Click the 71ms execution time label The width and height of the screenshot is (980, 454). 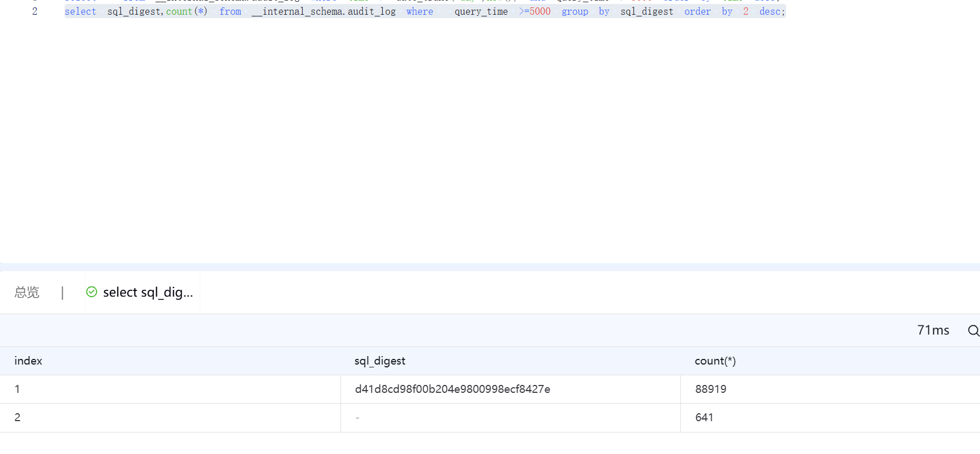point(933,330)
